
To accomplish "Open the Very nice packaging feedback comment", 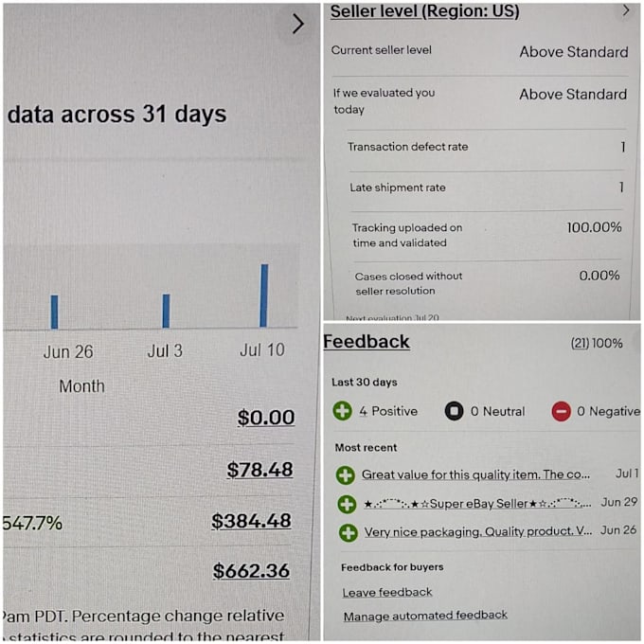I will click(478, 532).
